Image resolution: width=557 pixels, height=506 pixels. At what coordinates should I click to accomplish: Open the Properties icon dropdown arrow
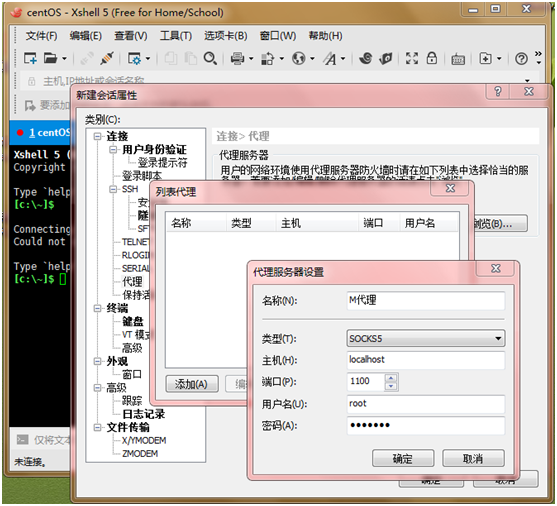coord(148,58)
